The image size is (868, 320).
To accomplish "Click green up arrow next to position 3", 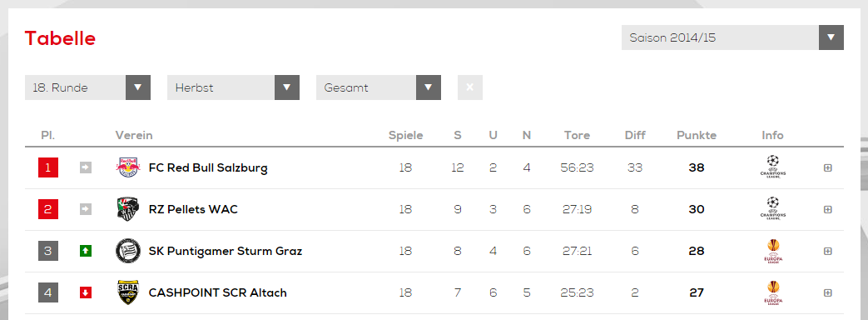I will point(85,251).
